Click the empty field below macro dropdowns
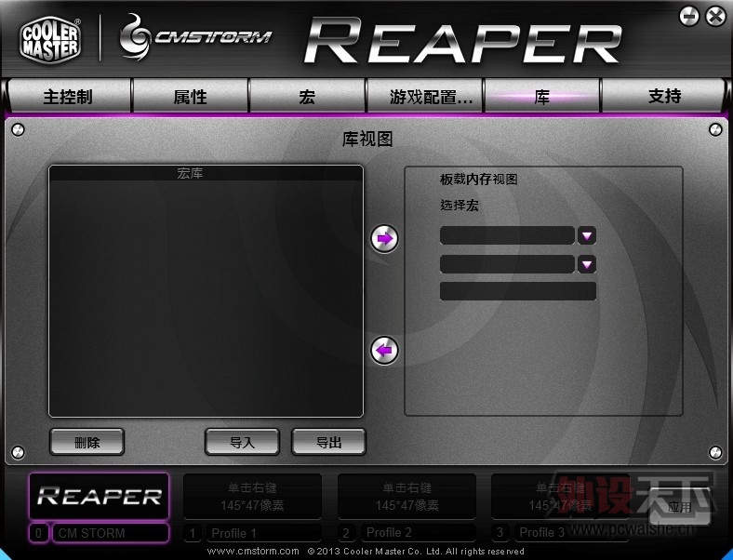The height and width of the screenshot is (560, 733). pyautogui.click(x=517, y=292)
